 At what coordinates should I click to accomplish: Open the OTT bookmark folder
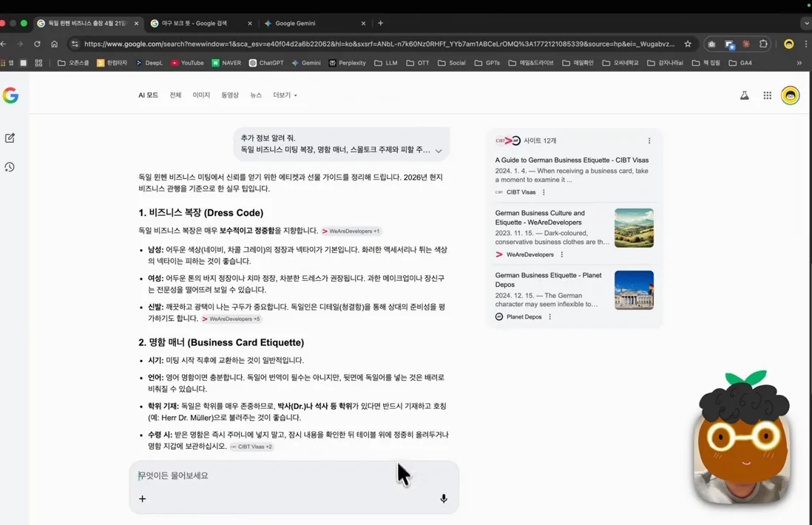pyautogui.click(x=418, y=63)
